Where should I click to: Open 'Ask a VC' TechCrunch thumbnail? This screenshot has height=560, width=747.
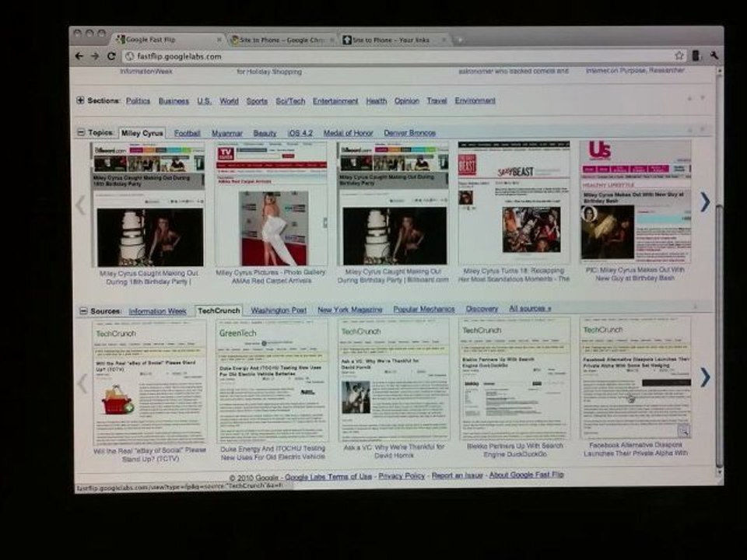tap(394, 380)
